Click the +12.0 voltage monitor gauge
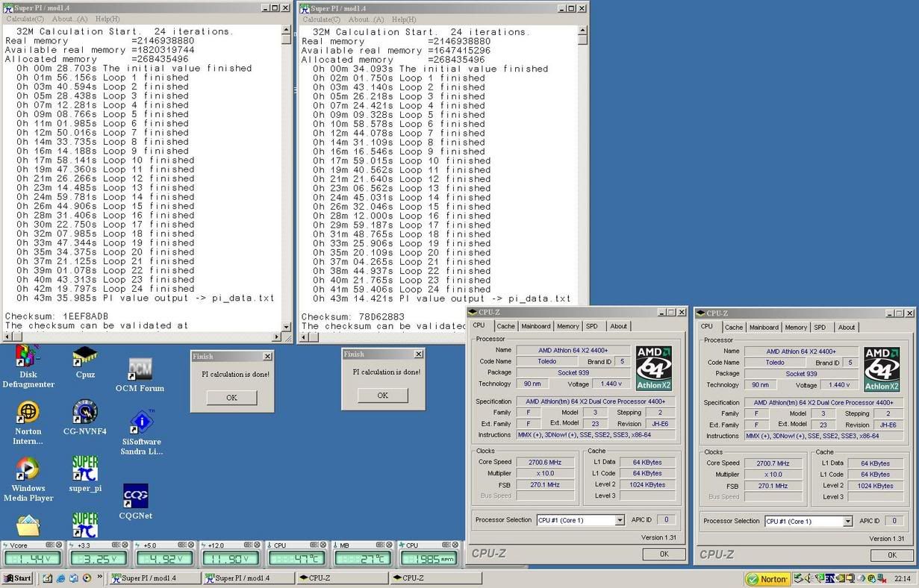 [231, 554]
